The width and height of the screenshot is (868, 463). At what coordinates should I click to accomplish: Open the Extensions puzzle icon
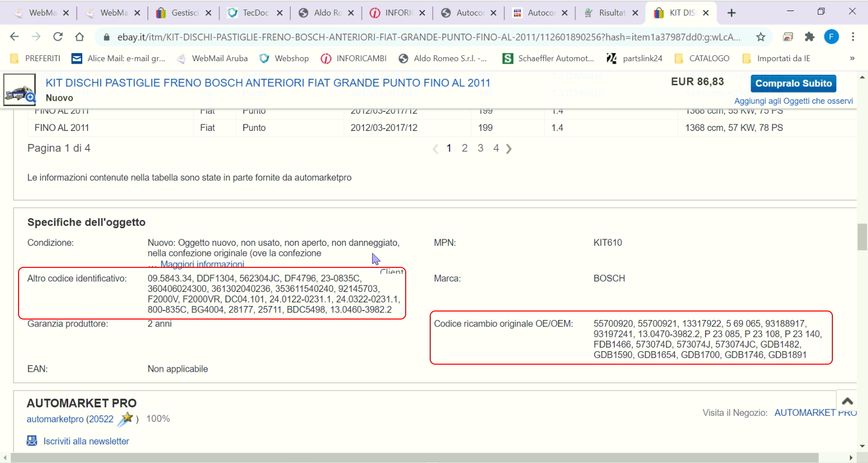809,37
